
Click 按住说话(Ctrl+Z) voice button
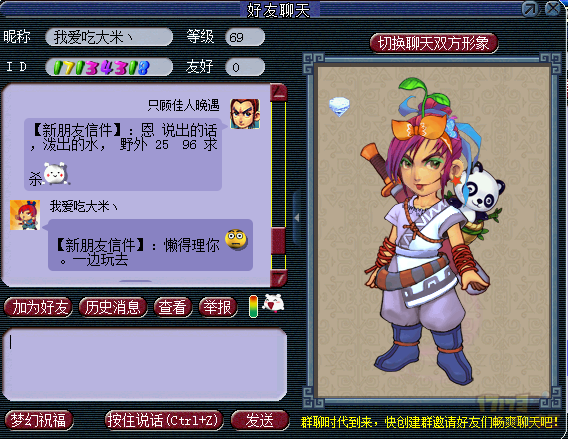163,421
